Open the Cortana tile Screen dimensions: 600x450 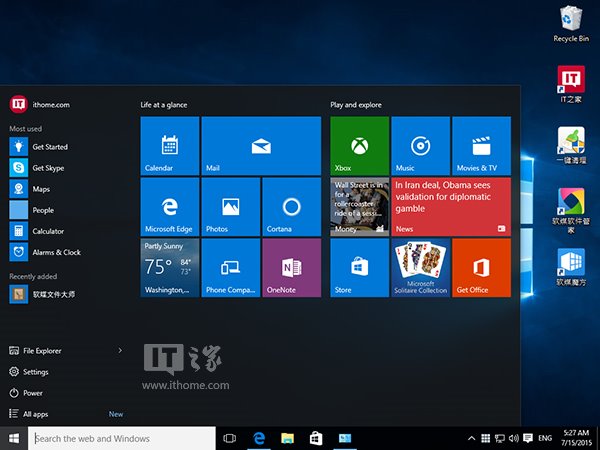tap(292, 207)
